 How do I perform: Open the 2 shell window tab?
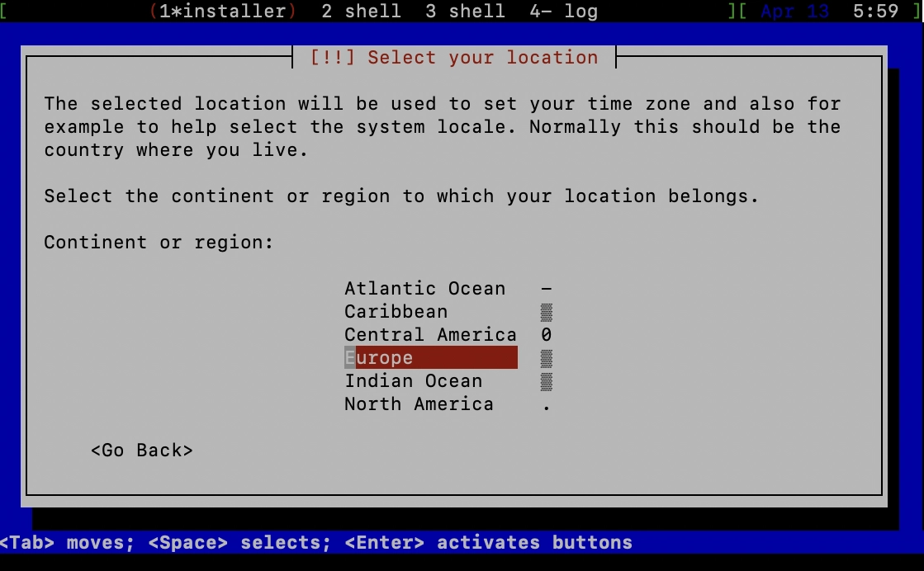pos(361,12)
